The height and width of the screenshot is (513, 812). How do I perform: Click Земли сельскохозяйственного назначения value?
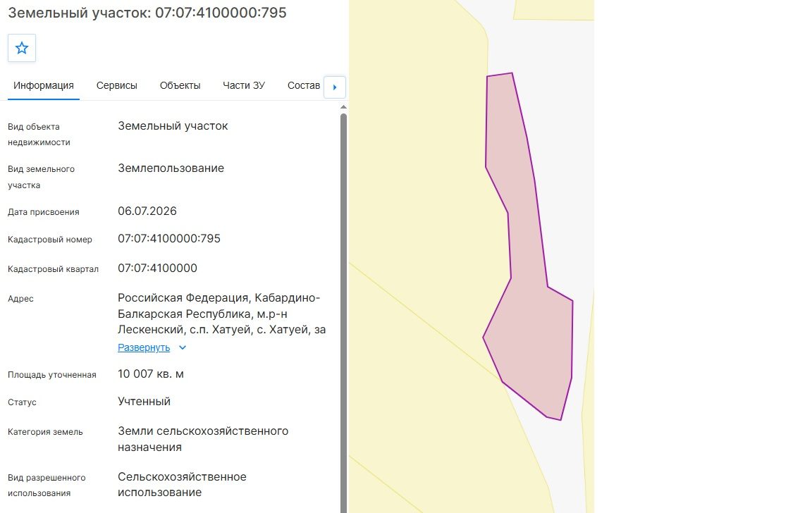coord(203,439)
